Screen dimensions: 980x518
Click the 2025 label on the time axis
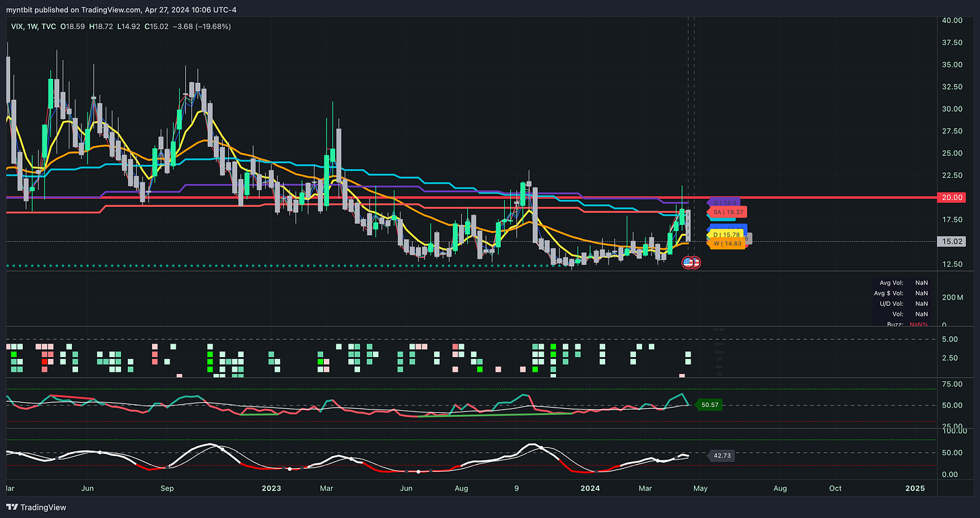click(915, 488)
